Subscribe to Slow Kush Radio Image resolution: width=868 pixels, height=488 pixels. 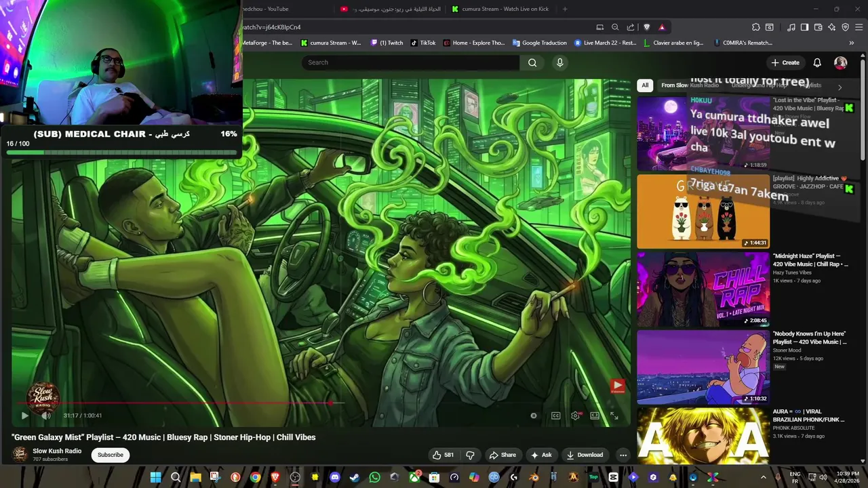[x=111, y=455]
